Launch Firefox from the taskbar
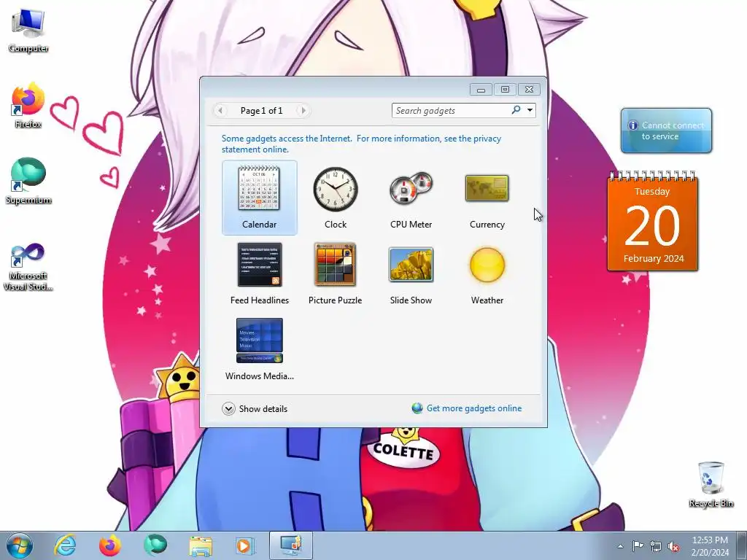 [x=110, y=545]
